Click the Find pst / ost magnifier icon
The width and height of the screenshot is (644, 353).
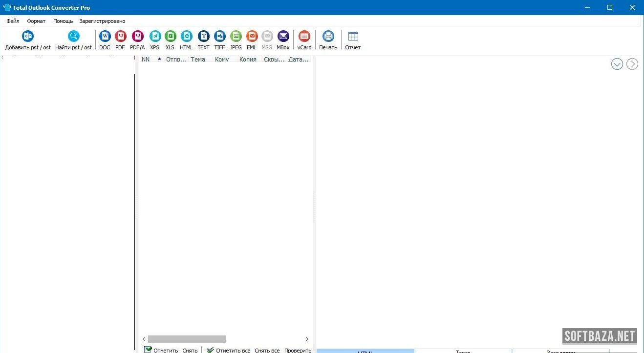[x=73, y=37]
